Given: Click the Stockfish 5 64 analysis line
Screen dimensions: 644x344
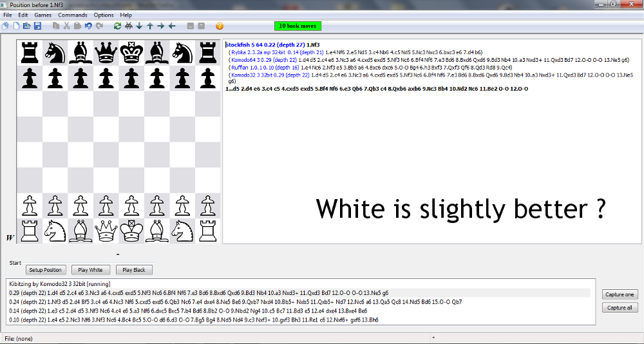Looking at the screenshot, I should pos(272,45).
